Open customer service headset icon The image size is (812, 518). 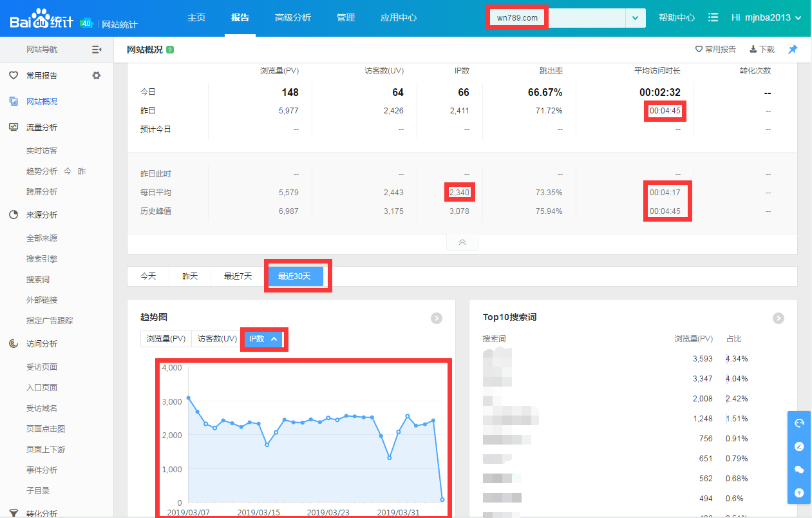[799, 423]
